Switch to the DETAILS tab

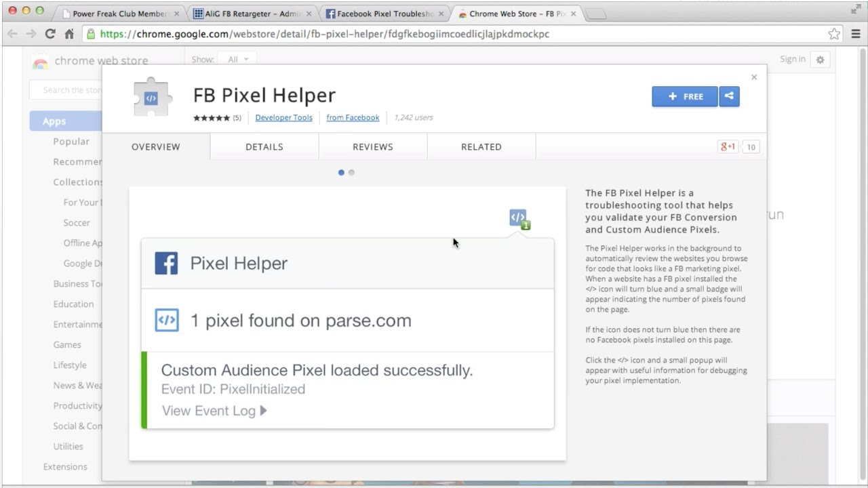pos(264,146)
